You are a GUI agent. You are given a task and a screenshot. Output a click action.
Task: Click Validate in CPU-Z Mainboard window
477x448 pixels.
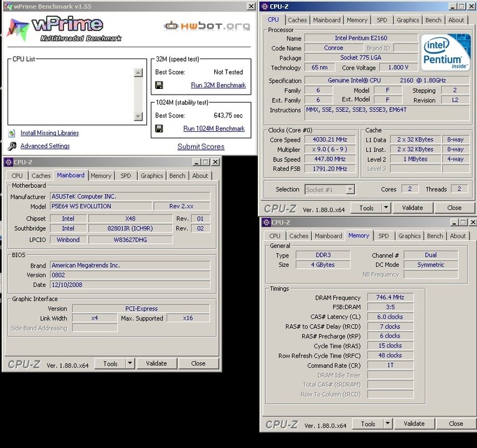click(x=156, y=363)
